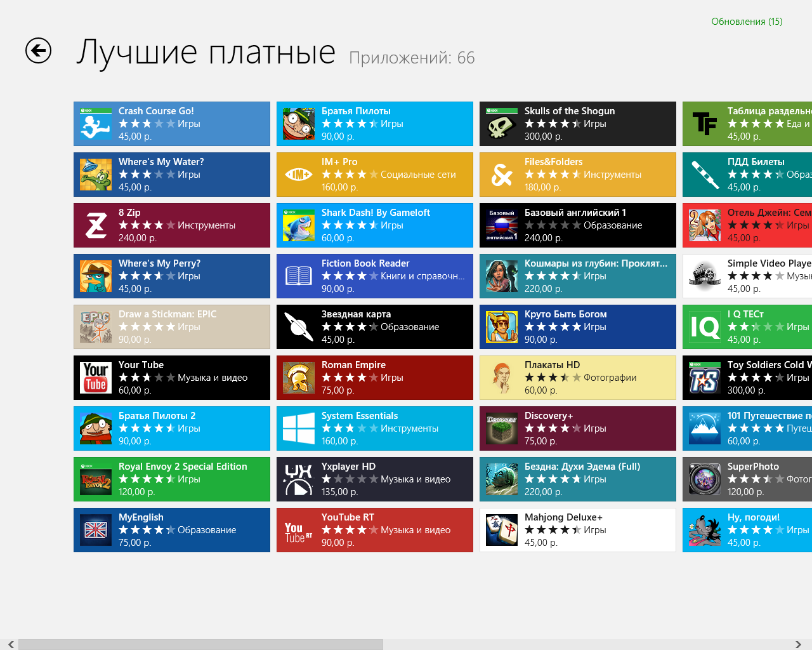Open the I Q ТЕСт icon

point(705,327)
